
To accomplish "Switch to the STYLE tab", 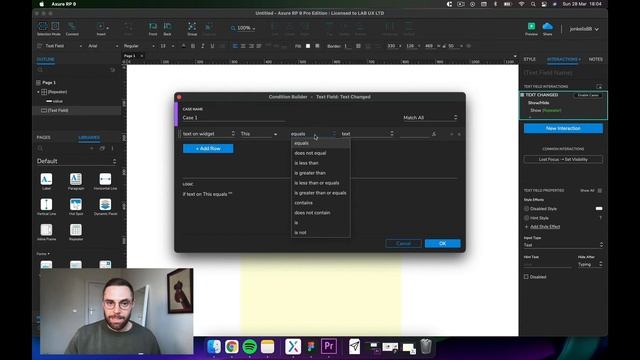I will click(529, 59).
